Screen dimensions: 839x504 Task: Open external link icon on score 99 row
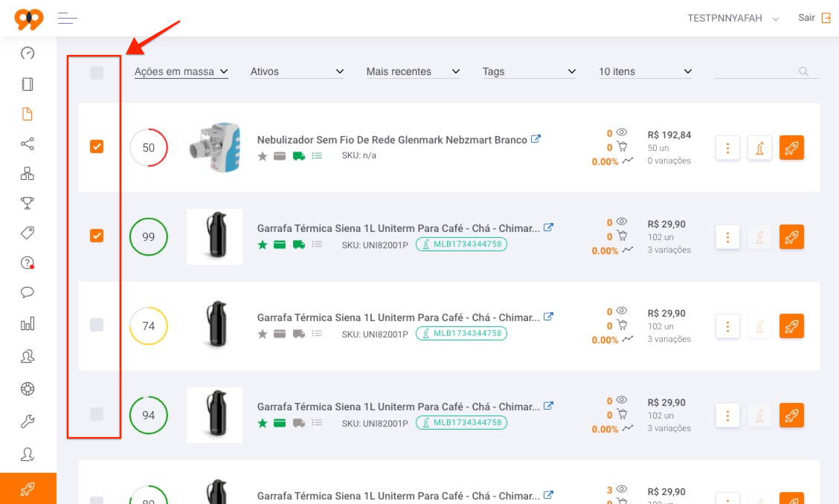[x=548, y=227]
